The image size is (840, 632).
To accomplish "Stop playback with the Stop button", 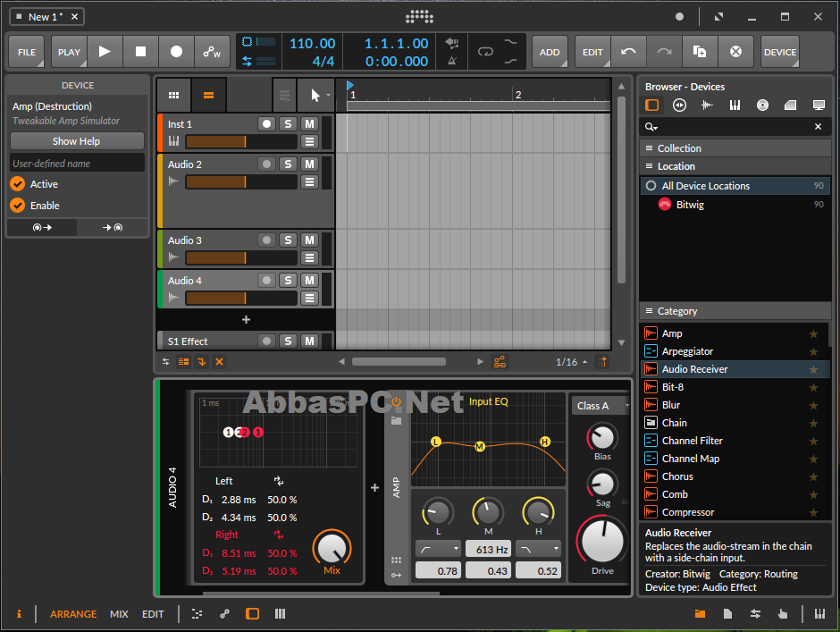I will [x=141, y=52].
